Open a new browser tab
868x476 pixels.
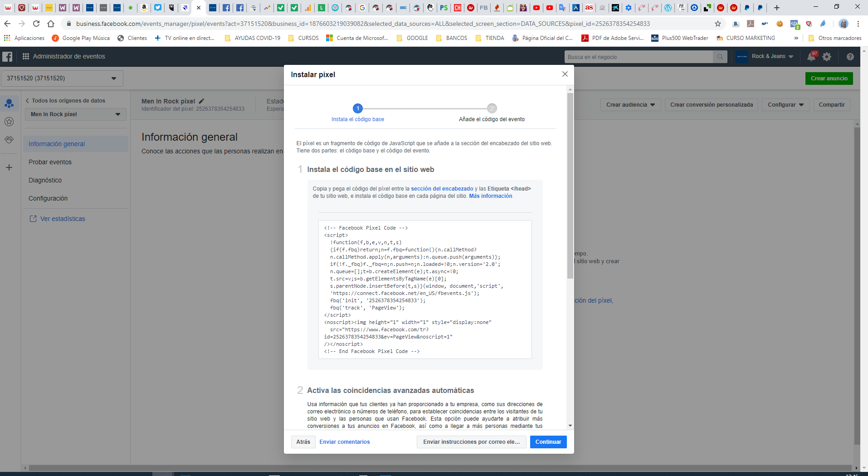click(777, 7)
